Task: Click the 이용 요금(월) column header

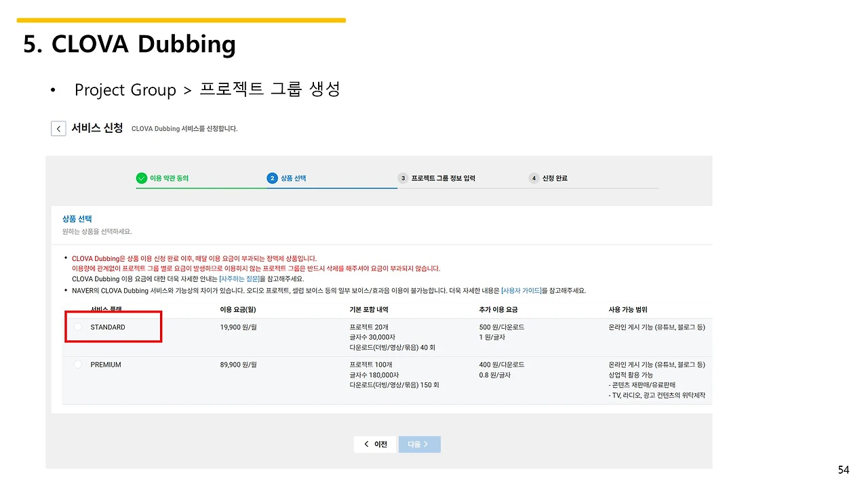Action: point(238,310)
